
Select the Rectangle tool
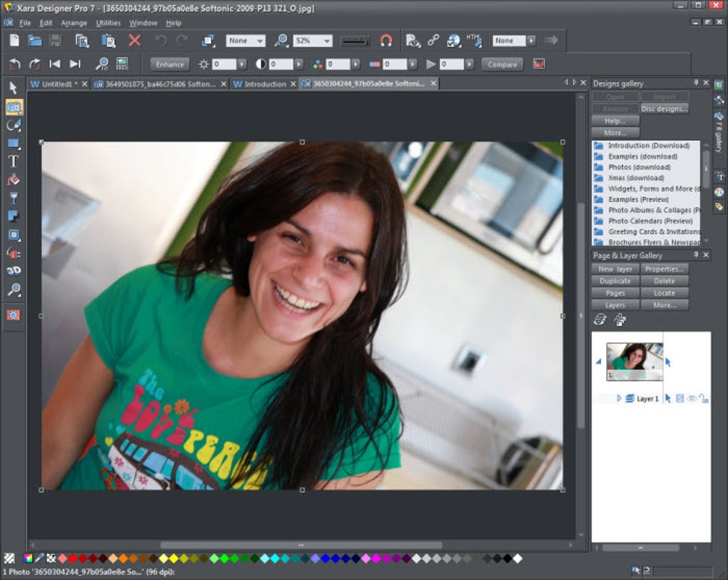14,144
